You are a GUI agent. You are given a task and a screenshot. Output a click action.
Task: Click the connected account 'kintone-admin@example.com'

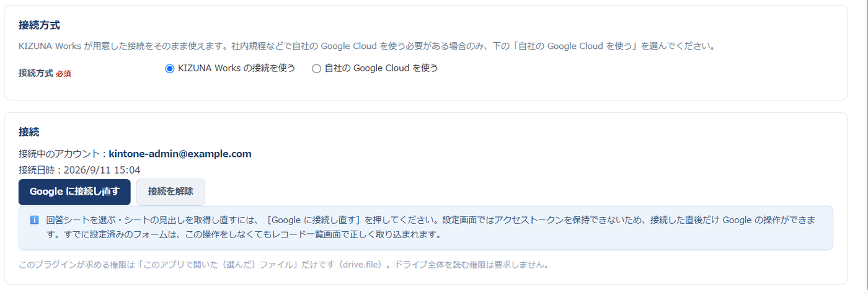click(180, 154)
